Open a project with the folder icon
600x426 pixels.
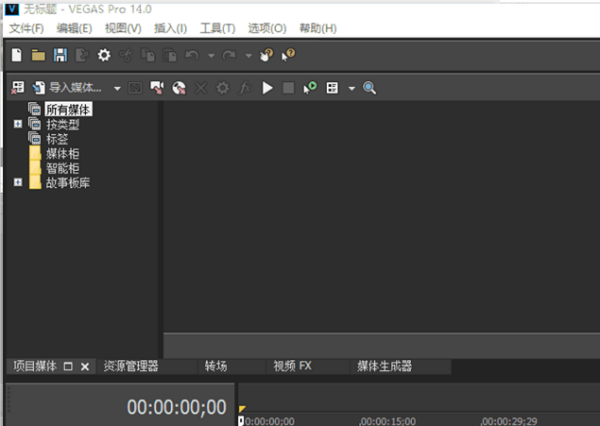pyautogui.click(x=38, y=54)
